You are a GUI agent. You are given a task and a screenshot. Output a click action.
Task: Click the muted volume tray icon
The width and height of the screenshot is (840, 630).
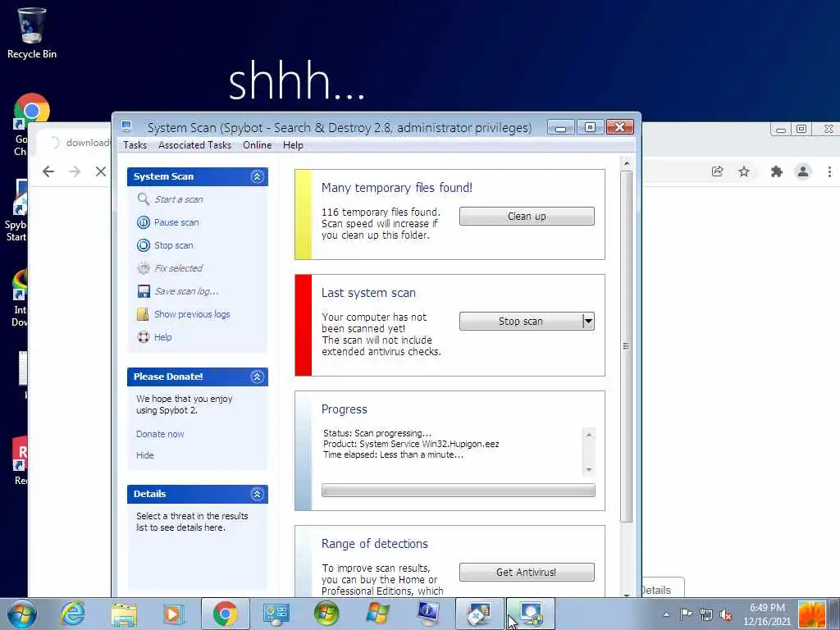coord(726,614)
